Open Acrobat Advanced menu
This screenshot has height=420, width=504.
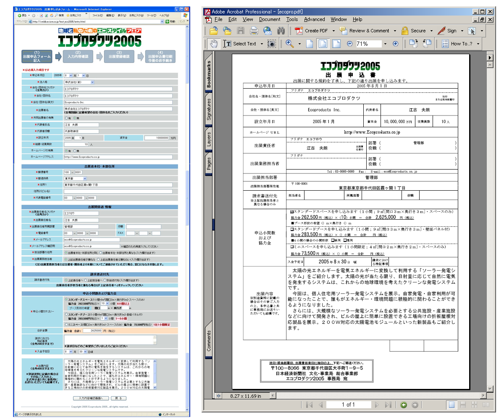pos(315,19)
